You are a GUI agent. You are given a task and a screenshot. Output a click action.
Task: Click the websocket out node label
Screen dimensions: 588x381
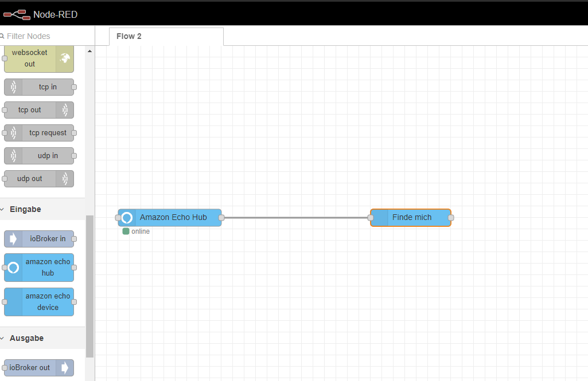coord(30,58)
